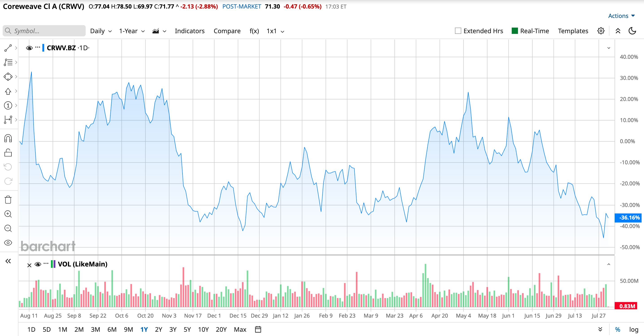Select the 2Y time range

(159, 329)
